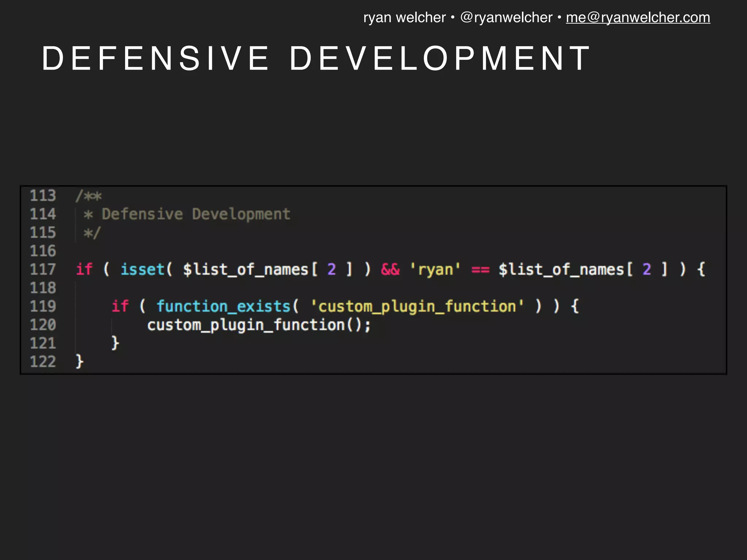
Task: Click line number 117
Action: pos(43,269)
